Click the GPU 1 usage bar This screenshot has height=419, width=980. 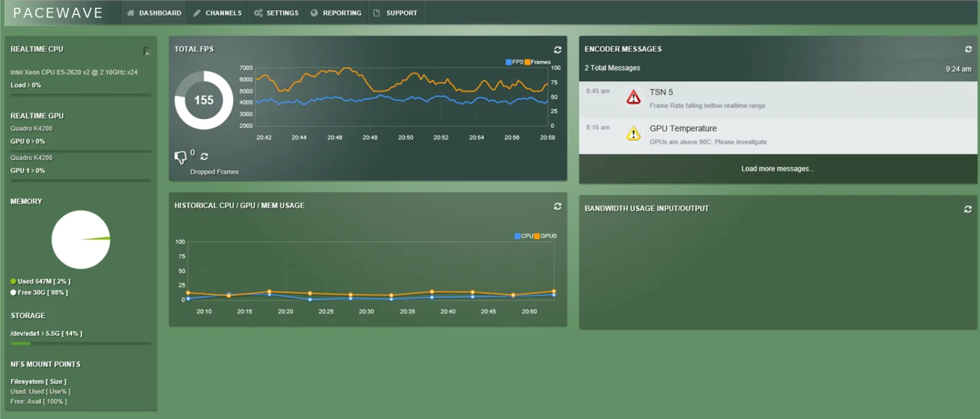(80, 180)
